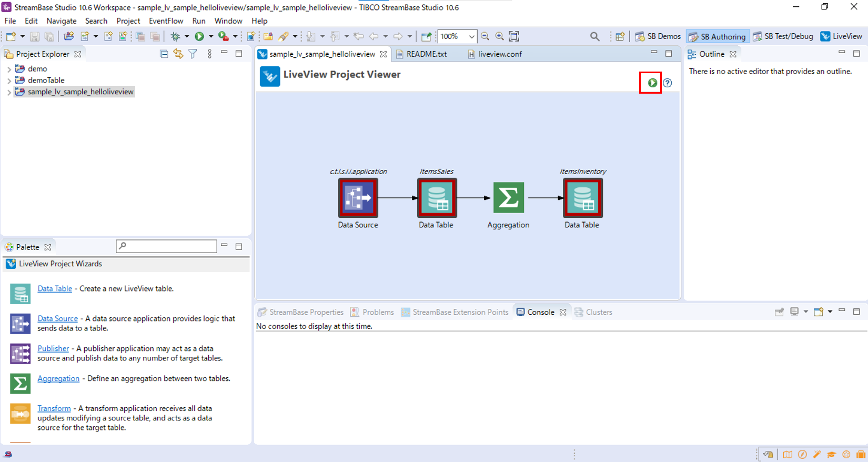Open the Run dropdown arrow beside green play

coord(211,36)
